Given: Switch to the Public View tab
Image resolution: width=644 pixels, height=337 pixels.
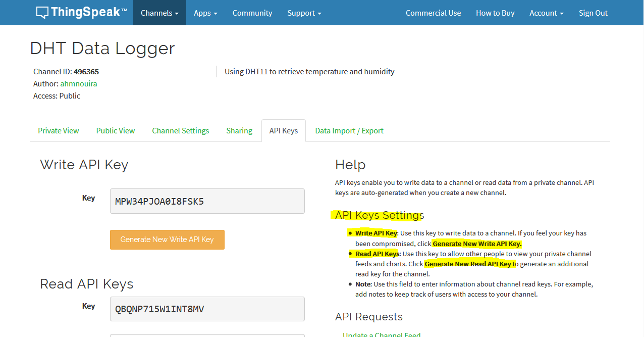Looking at the screenshot, I should pos(116,130).
